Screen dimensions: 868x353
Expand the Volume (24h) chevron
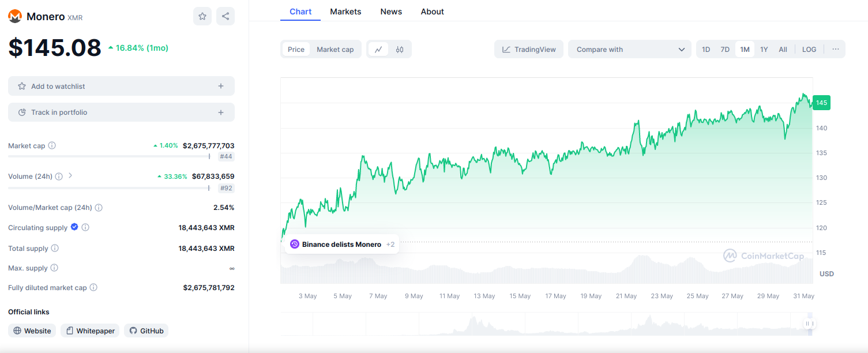click(70, 176)
